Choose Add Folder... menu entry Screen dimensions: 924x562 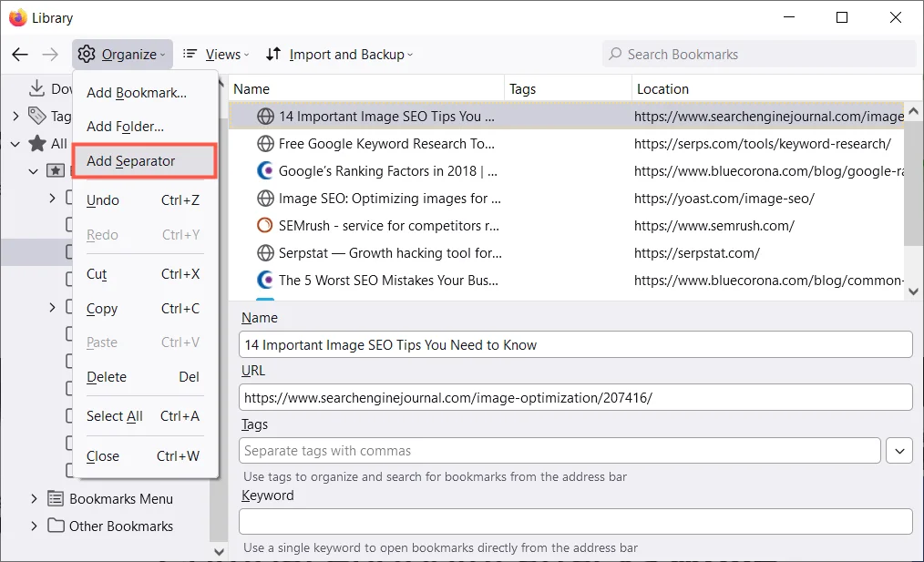126,127
